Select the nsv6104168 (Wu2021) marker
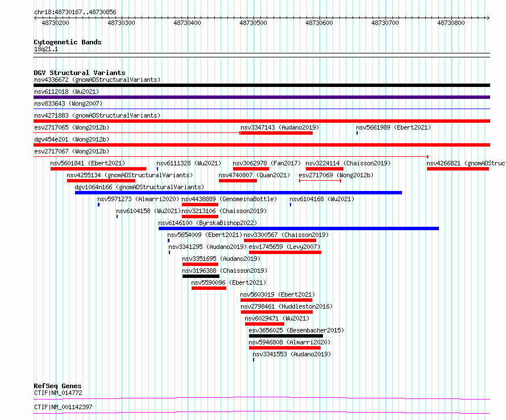506x420 pixels. [x=291, y=205]
